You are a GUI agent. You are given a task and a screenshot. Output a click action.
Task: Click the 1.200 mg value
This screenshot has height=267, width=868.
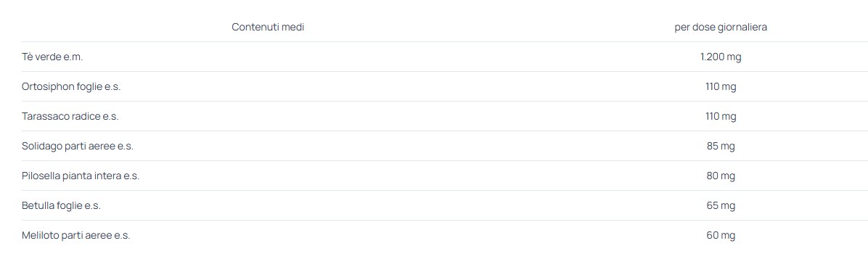click(x=721, y=57)
